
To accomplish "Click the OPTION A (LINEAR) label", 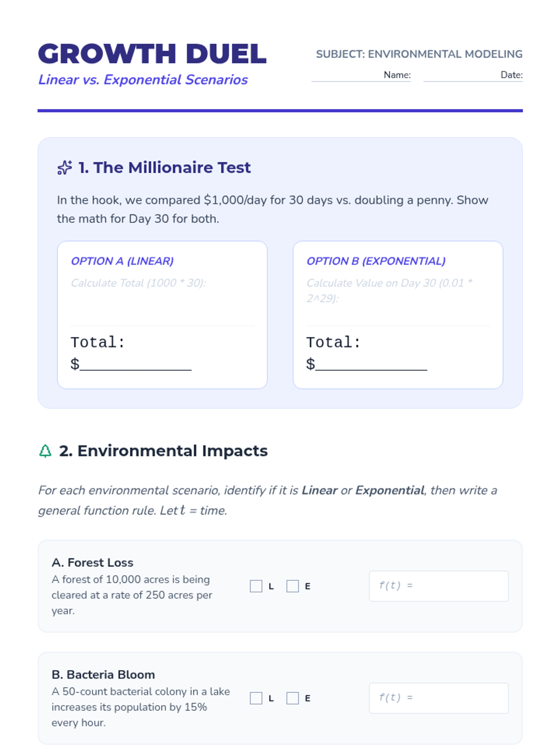I will [122, 261].
